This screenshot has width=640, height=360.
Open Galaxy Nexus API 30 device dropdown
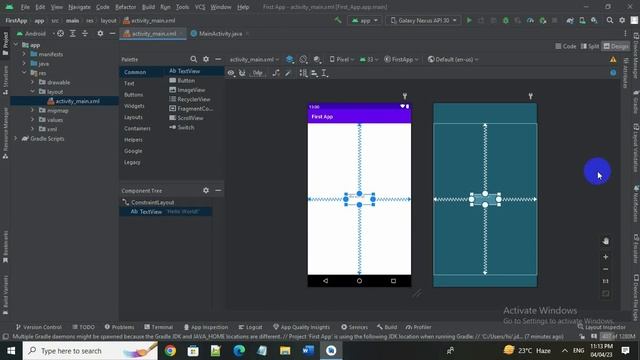click(x=423, y=20)
